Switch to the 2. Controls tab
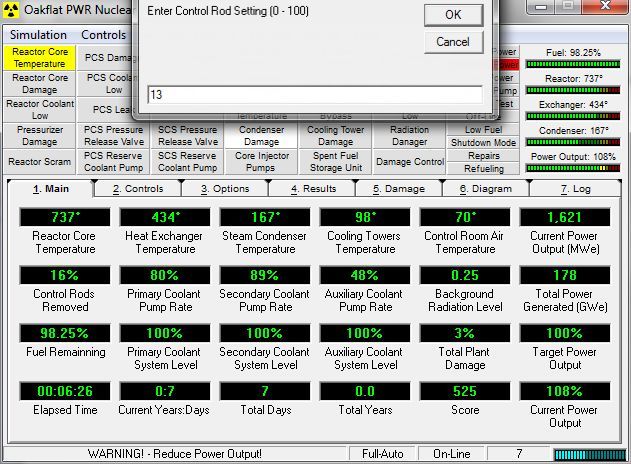 pos(138,189)
